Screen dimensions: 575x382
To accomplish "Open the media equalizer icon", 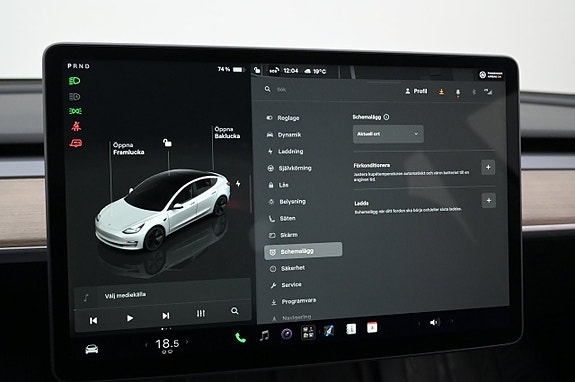I will click(x=201, y=313).
